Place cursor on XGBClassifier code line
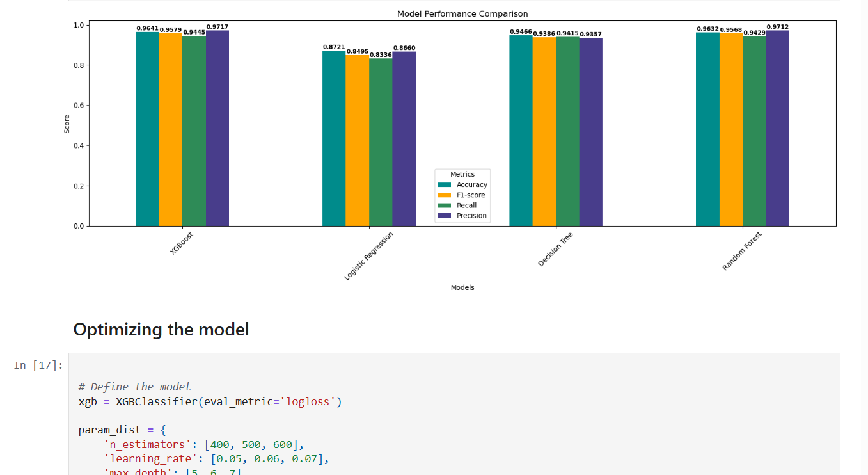Image resolution: width=868 pixels, height=475 pixels. (210, 402)
